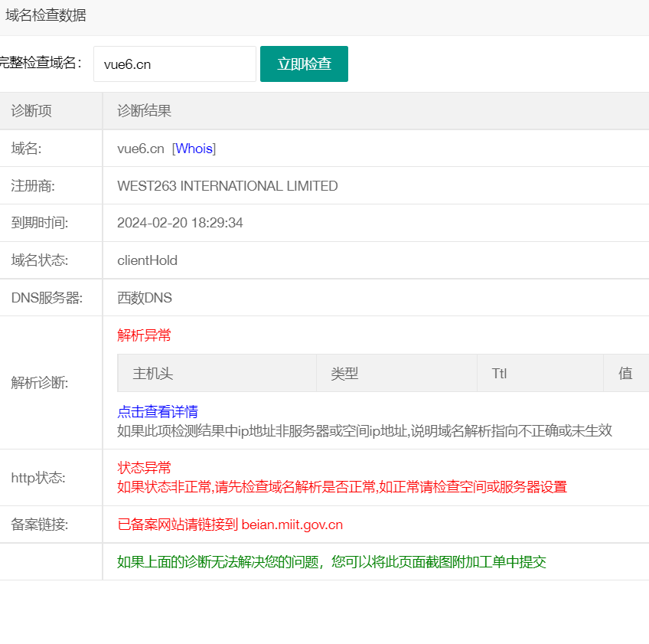Click the 诊断结果 table header
649x644 pixels.
coord(144,111)
